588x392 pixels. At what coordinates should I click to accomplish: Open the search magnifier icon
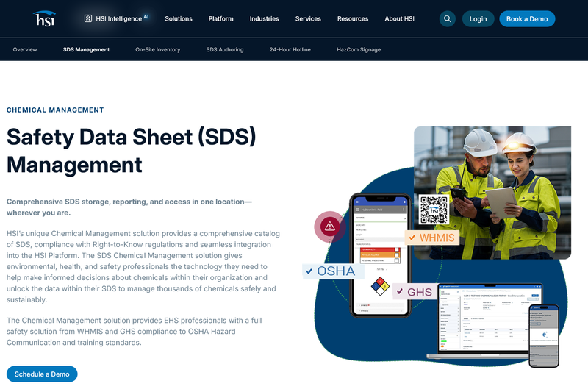click(x=448, y=19)
